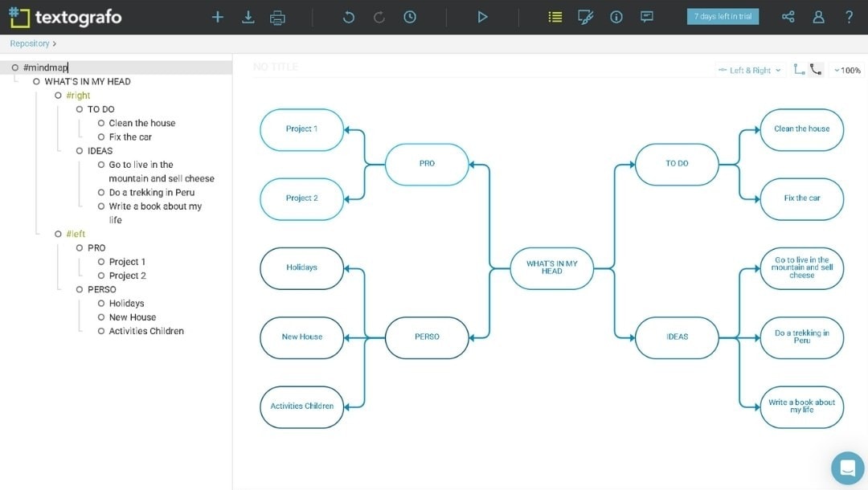
Task: Open the user account icon
Action: point(818,15)
